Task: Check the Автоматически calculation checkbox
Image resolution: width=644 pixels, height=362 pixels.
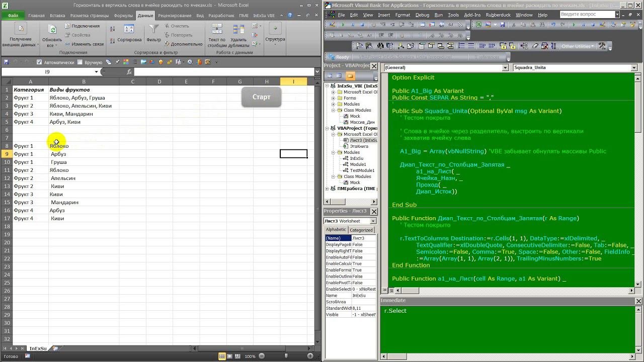Action: click(x=39, y=62)
